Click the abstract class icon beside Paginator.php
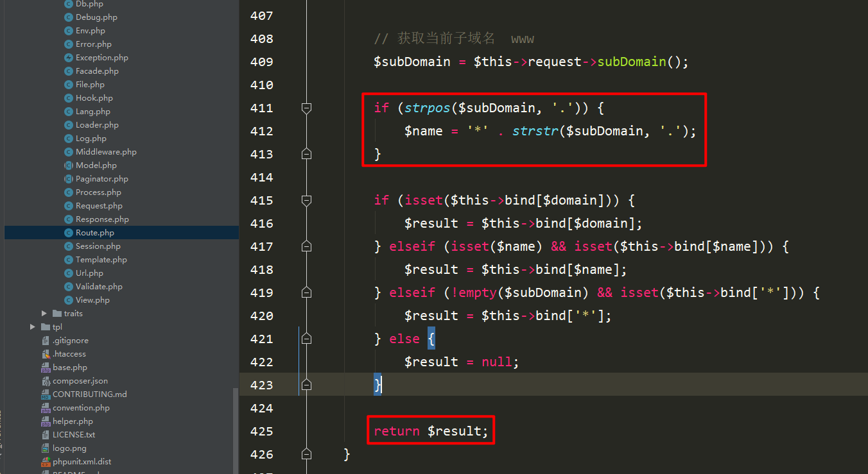 click(69, 179)
